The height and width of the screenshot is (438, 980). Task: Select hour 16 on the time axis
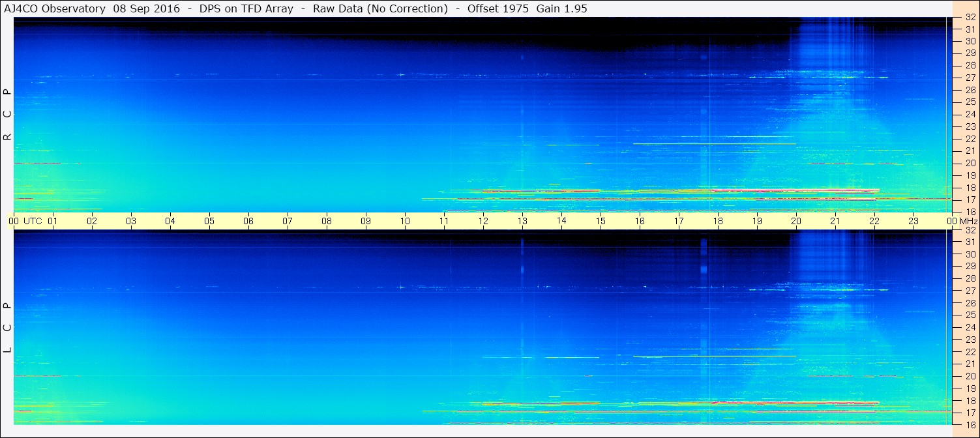point(640,221)
